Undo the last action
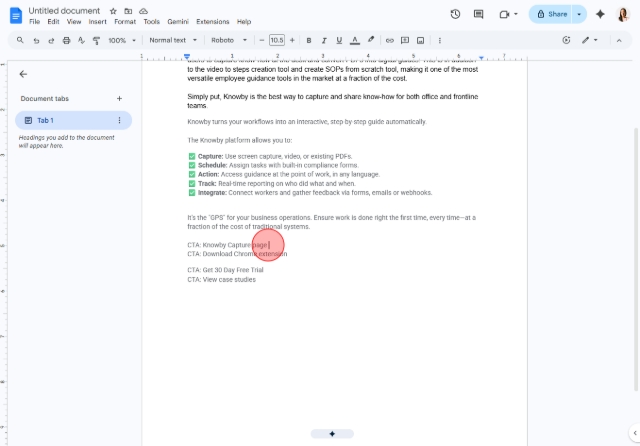This screenshot has height=446, width=640. pos(36,40)
